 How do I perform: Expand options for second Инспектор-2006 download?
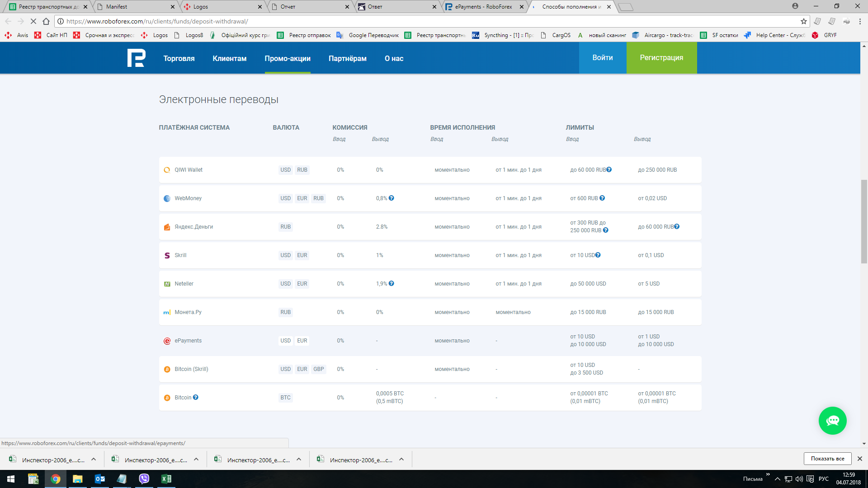196,459
